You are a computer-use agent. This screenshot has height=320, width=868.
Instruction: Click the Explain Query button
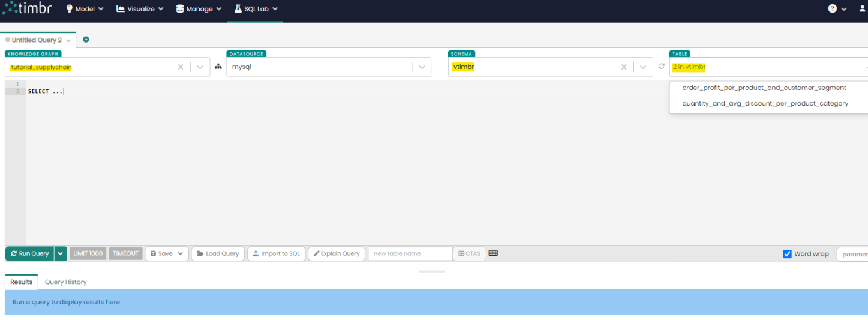(337, 253)
